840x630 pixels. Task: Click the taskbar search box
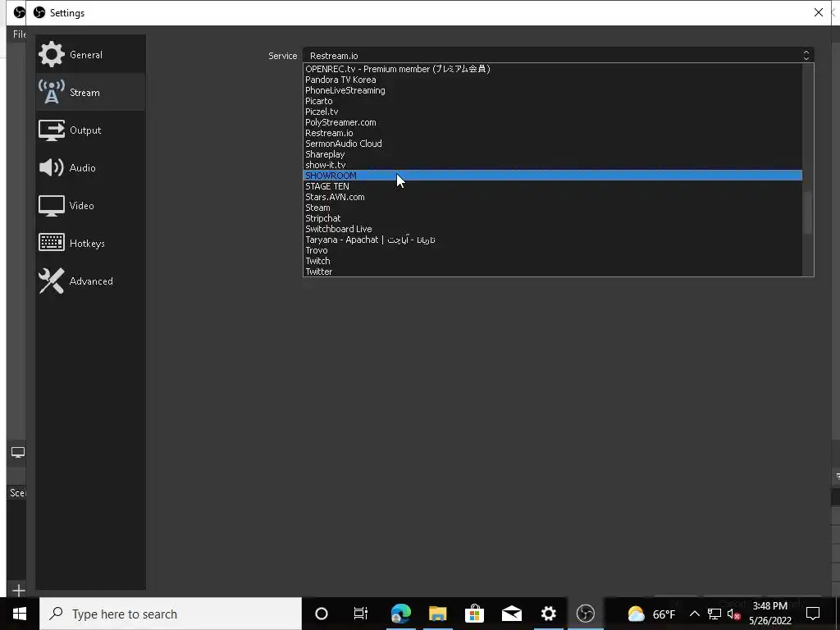[x=171, y=614]
